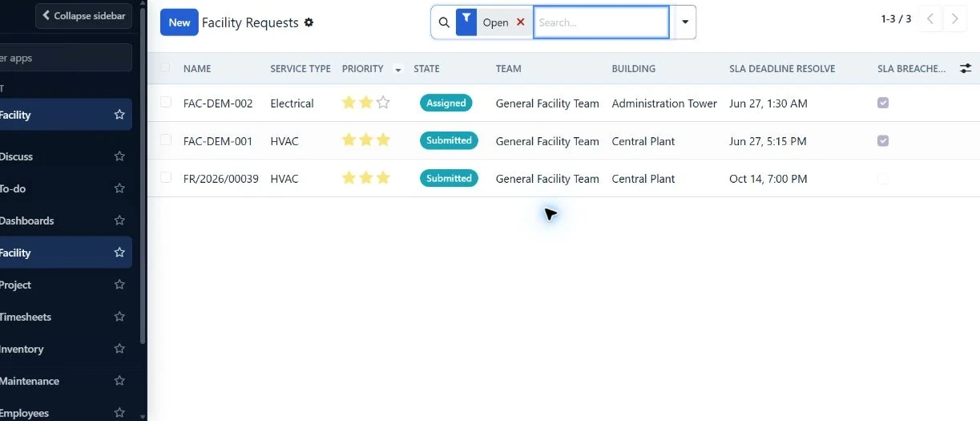Favorite the Discuss app star
This screenshot has width=980, height=421.
119,156
